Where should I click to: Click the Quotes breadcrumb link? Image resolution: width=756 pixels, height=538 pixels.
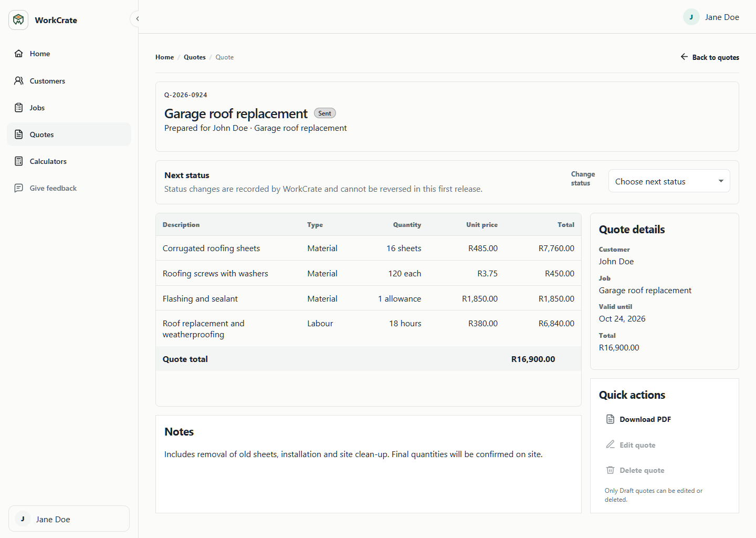coord(195,57)
